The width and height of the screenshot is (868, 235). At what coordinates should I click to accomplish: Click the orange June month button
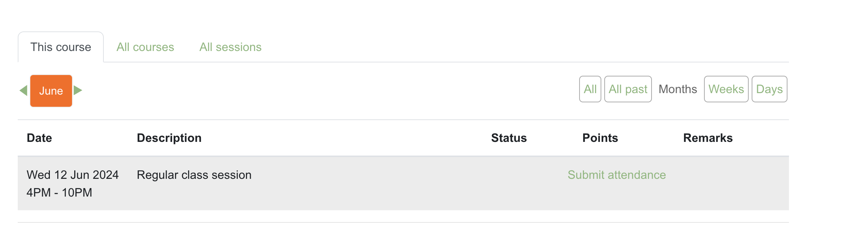[51, 91]
